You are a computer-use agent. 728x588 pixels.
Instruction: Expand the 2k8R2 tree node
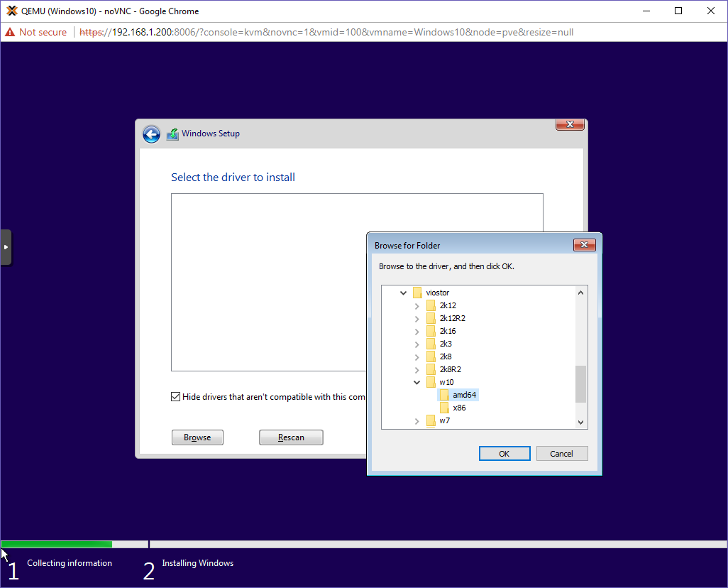[417, 369]
